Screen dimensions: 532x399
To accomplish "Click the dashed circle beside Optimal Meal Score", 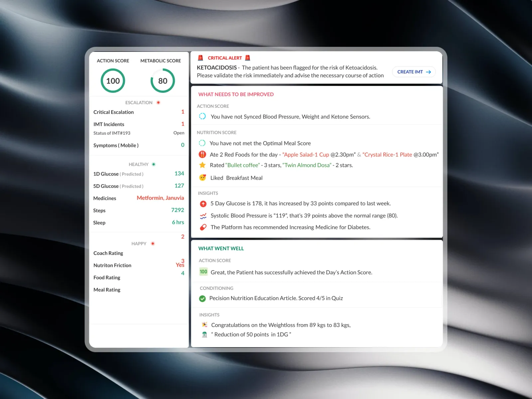I will [202, 143].
